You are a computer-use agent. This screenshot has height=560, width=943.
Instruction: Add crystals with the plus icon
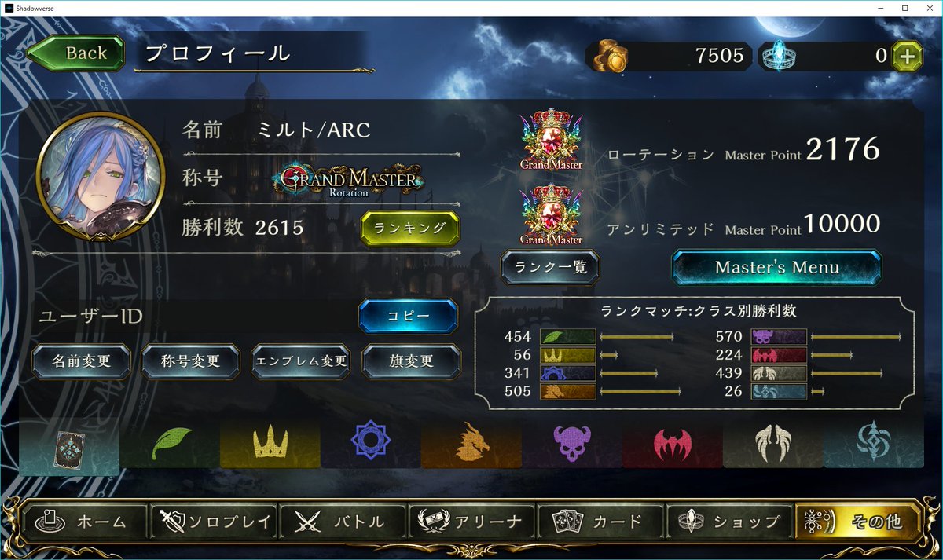pyautogui.click(x=907, y=57)
